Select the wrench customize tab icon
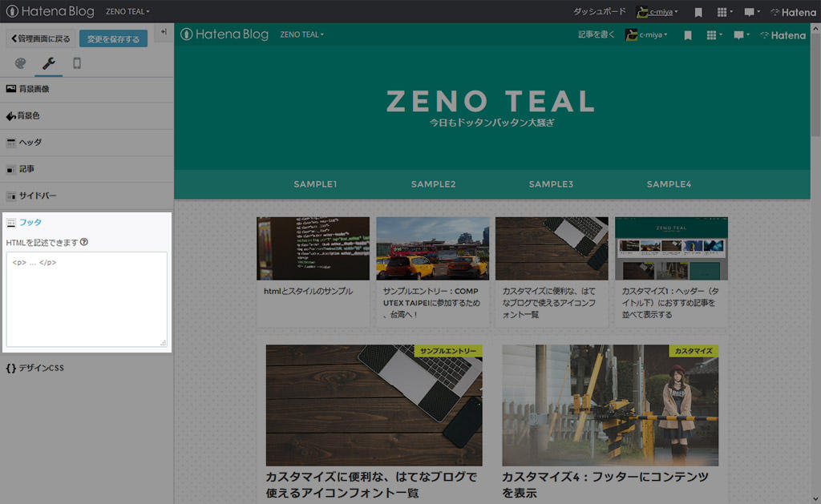821x504 pixels. (49, 63)
